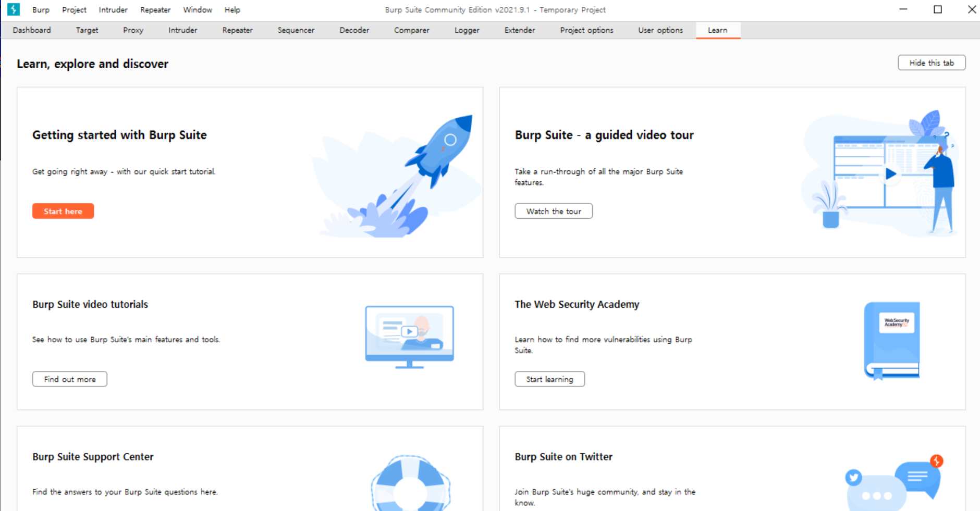Screen dimensions: 980x511
Task: Click the Twitter chat bubbles illustration
Action: point(894,482)
